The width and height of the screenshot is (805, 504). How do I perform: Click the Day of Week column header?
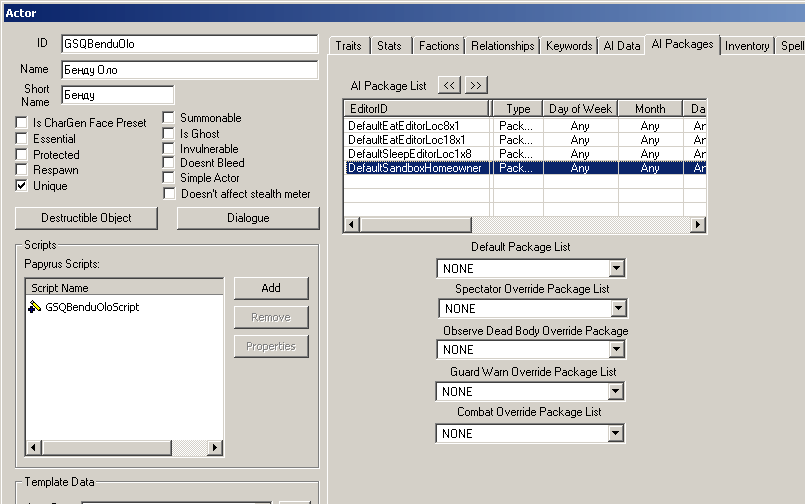tap(581, 109)
